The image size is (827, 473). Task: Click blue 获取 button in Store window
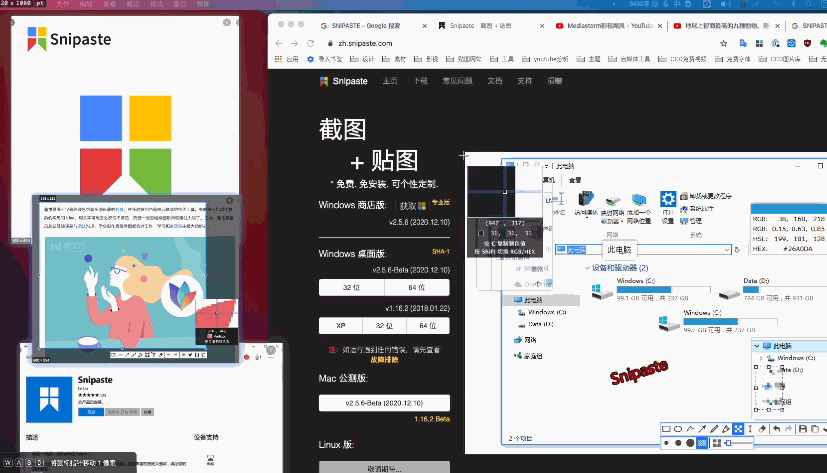tap(91, 412)
